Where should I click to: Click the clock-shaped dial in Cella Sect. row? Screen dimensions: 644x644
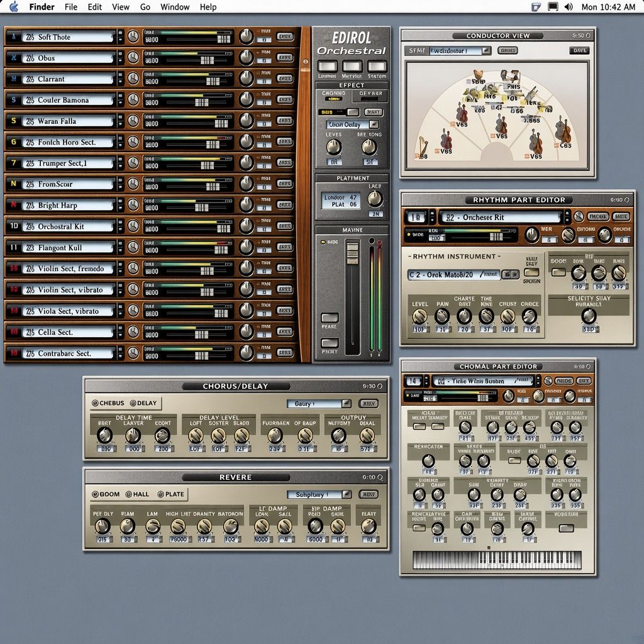[133, 331]
